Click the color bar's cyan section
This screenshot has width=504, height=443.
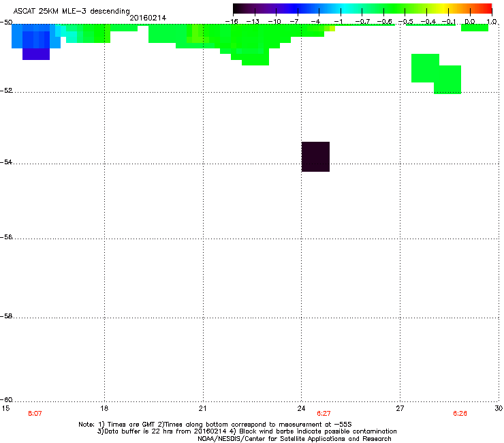pyautogui.click(x=345, y=8)
